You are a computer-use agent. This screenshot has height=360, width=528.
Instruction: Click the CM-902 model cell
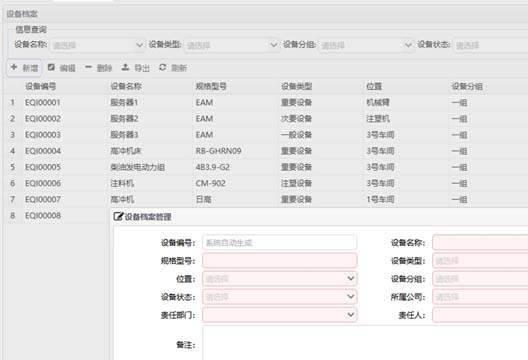[x=210, y=183]
